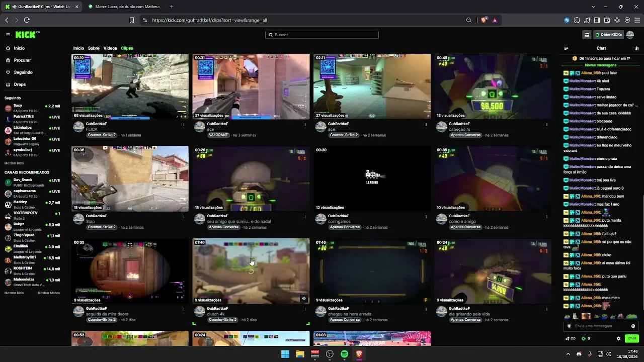Open the Haddzy recommended channel
Viewport: 644px width, 362px height.
coord(32,205)
